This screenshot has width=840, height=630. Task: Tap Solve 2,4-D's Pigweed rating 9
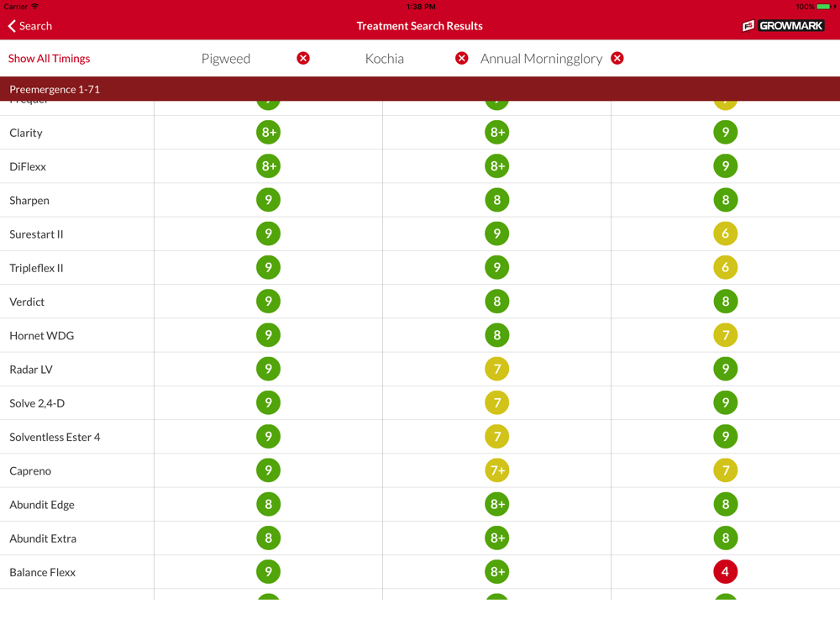tap(269, 402)
